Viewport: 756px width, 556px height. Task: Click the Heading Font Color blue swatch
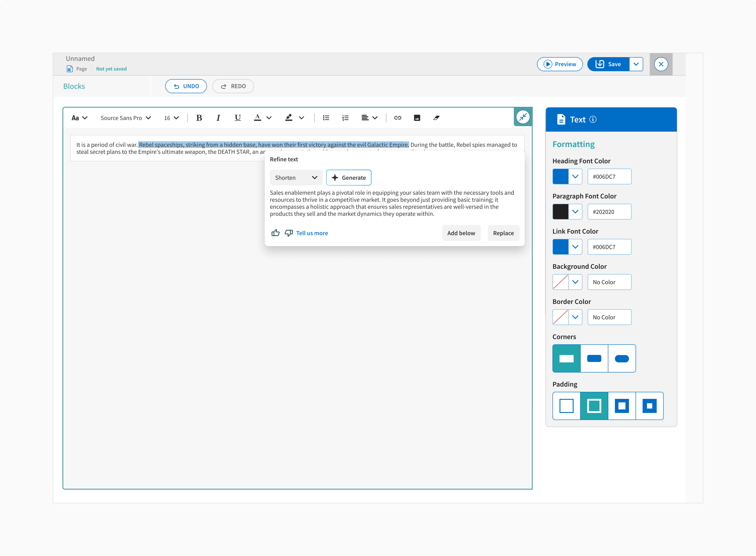coord(560,177)
